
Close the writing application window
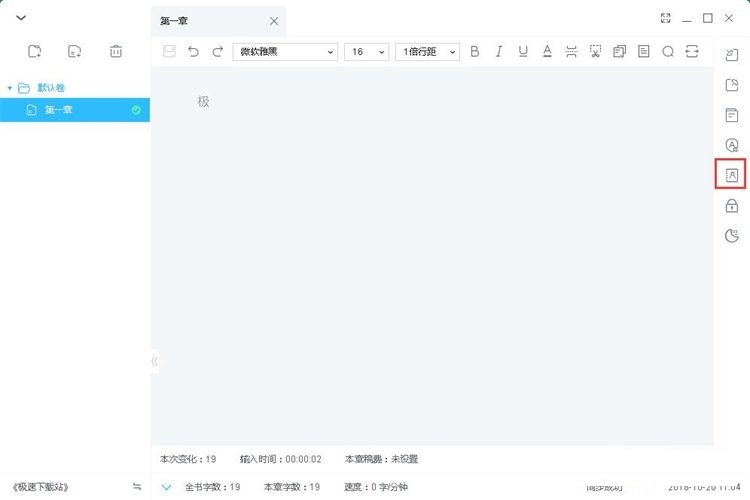(729, 18)
